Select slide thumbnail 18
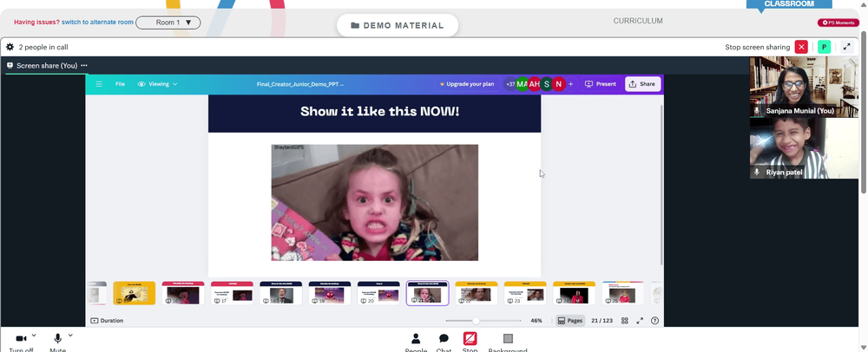The height and width of the screenshot is (352, 868). pos(280,293)
